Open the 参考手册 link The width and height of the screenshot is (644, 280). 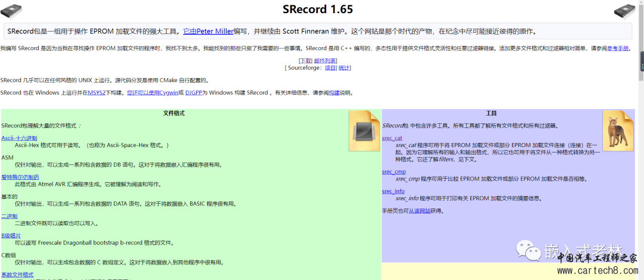coord(618,48)
